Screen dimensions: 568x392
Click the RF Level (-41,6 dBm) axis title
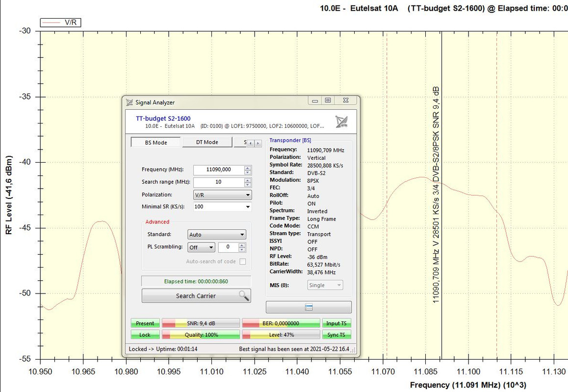(9, 195)
